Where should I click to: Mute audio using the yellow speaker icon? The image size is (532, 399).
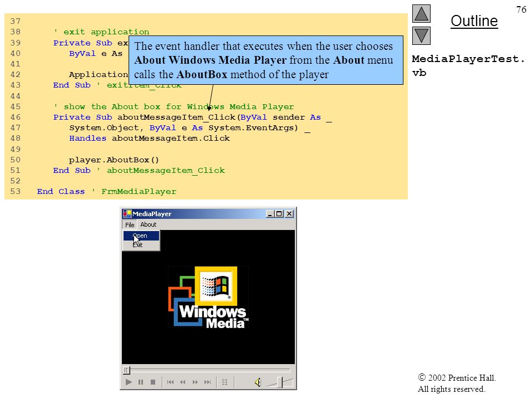pos(258,382)
